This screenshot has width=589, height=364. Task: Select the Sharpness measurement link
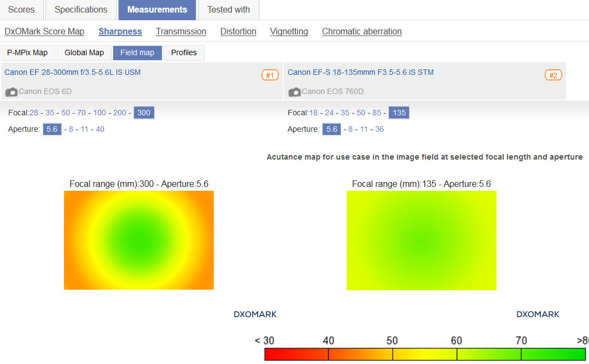120,32
